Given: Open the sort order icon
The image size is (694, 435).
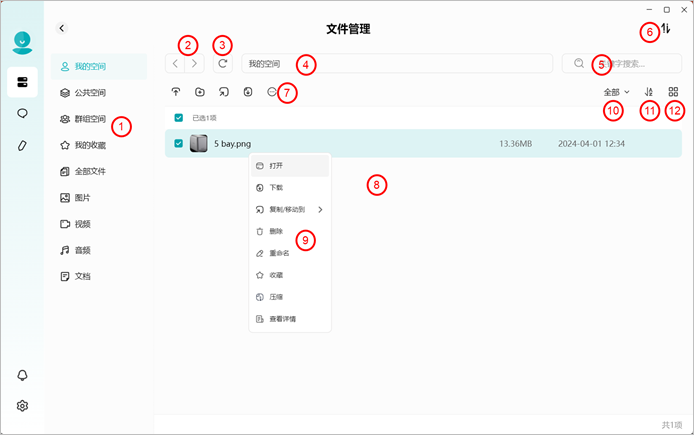Looking at the screenshot, I should pyautogui.click(x=648, y=92).
